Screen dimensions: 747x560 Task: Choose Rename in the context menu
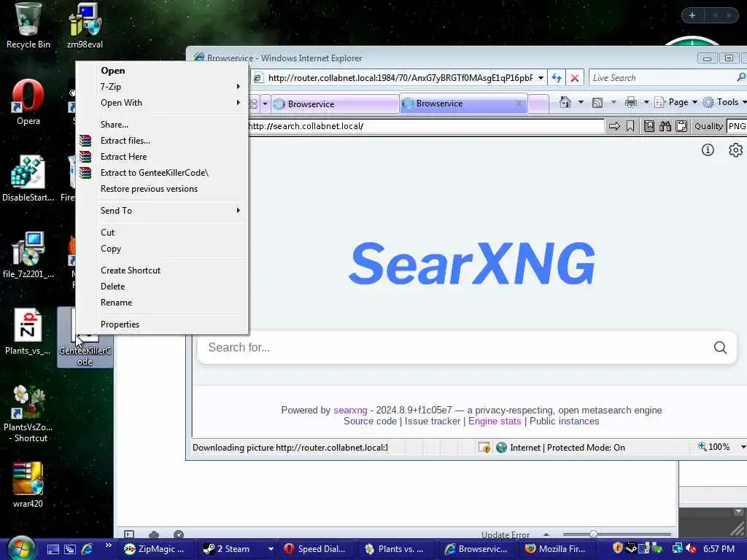click(162, 303)
